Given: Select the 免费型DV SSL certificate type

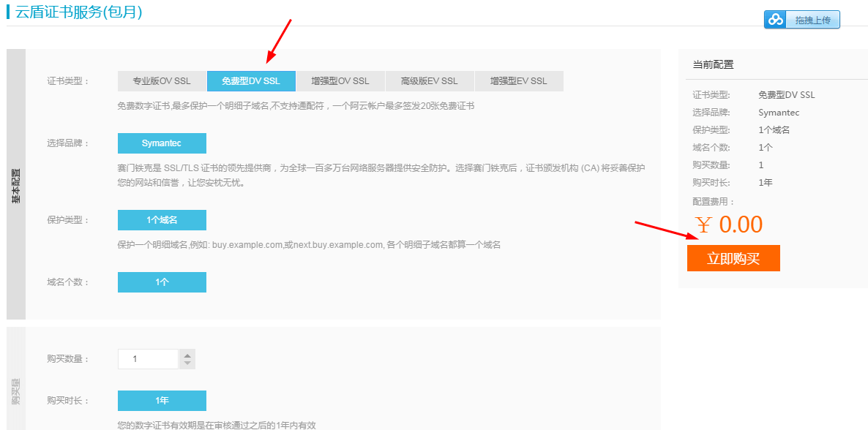Looking at the screenshot, I should (251, 80).
